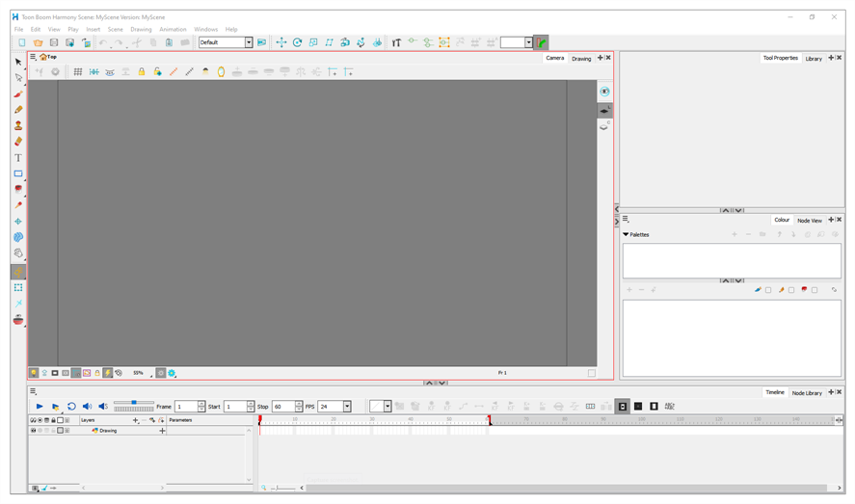The height and width of the screenshot is (504, 855).
Task: Click the Play button in Timeline
Action: pyautogui.click(x=40, y=407)
